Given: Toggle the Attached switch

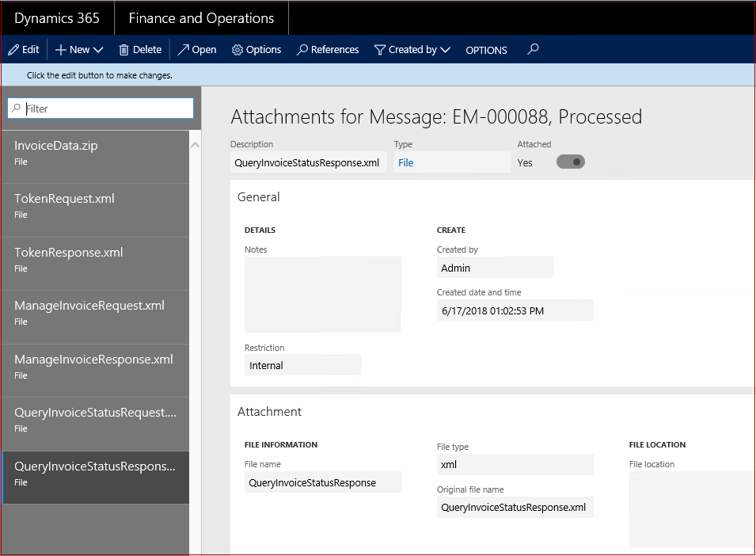Looking at the screenshot, I should [x=571, y=162].
